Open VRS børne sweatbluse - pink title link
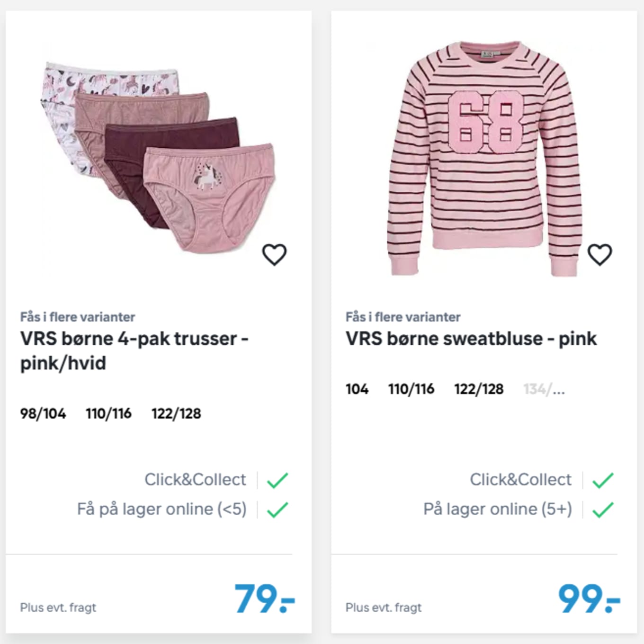This screenshot has height=644, width=644. pos(471,339)
